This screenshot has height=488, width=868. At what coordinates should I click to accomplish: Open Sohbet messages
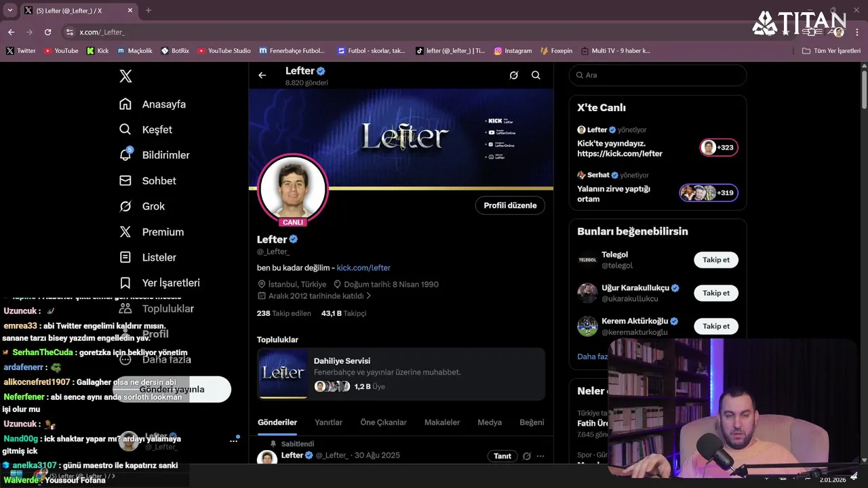click(x=149, y=181)
